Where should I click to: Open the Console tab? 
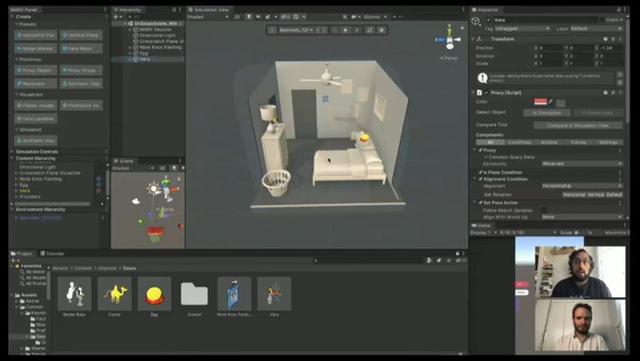pos(52,254)
